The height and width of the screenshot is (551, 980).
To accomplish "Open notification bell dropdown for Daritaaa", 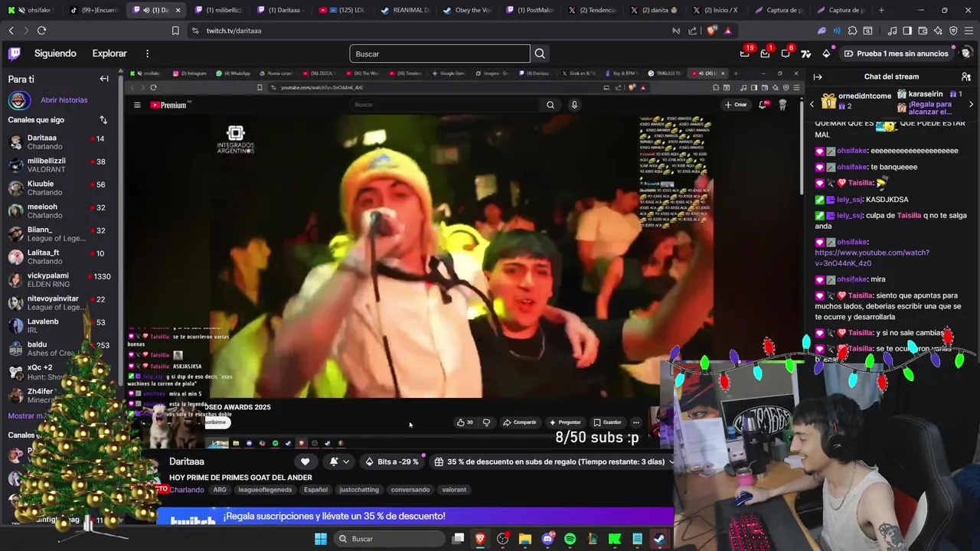I will (340, 461).
